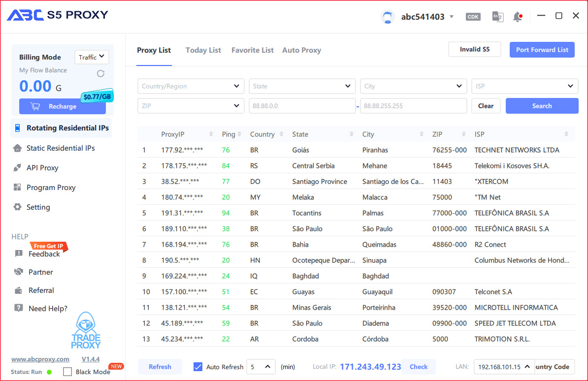Open the API Proxy menu item
The height and width of the screenshot is (381, 588).
[42, 168]
